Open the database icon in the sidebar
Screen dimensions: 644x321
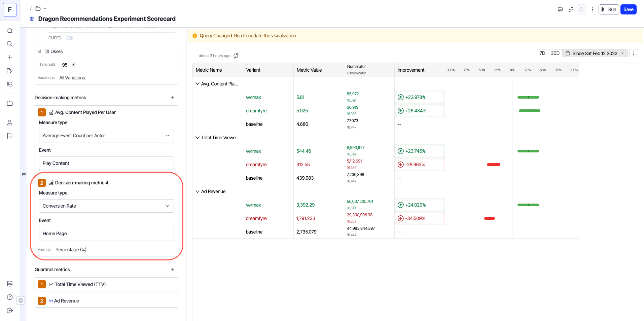[x=10, y=284]
